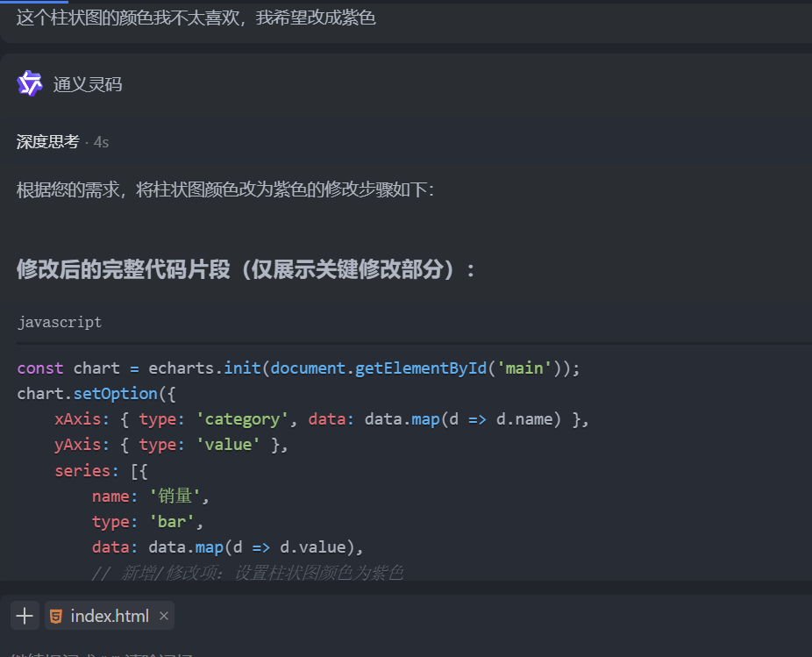Remove the index.html file chip

pos(164,616)
